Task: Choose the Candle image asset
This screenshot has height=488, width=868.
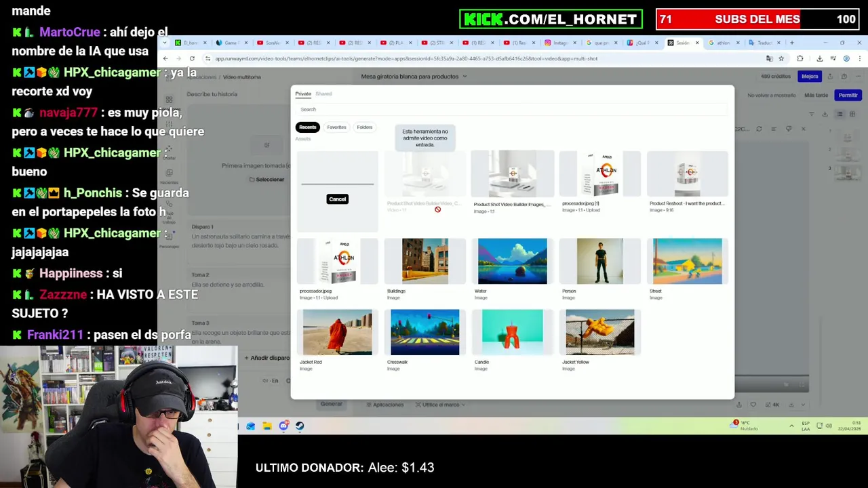Action: (x=512, y=332)
